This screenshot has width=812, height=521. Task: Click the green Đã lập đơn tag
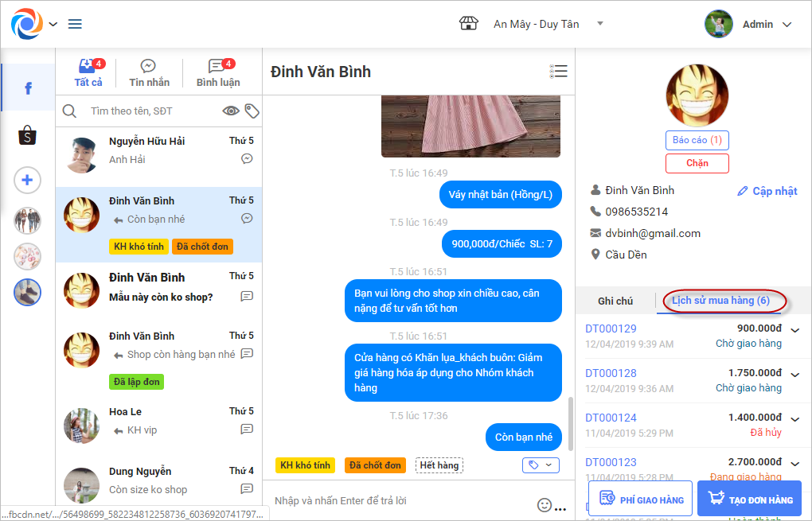click(x=137, y=382)
